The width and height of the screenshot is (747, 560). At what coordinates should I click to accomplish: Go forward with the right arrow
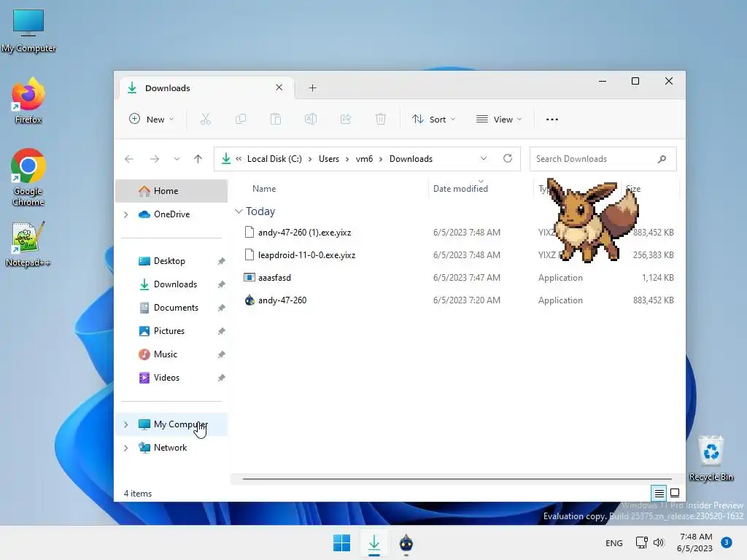(x=155, y=159)
